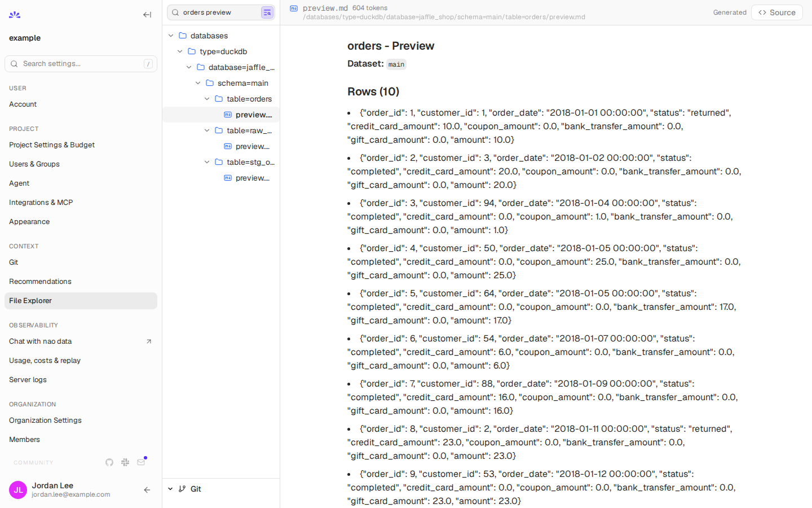Click the markdown icon of preview under table=raw_
This screenshot has width=812, height=508.
pyautogui.click(x=228, y=146)
